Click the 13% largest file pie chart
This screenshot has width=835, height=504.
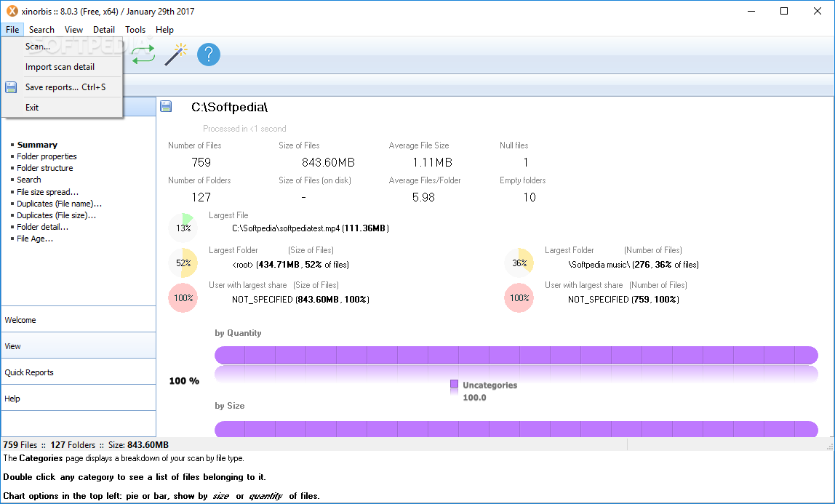183,228
